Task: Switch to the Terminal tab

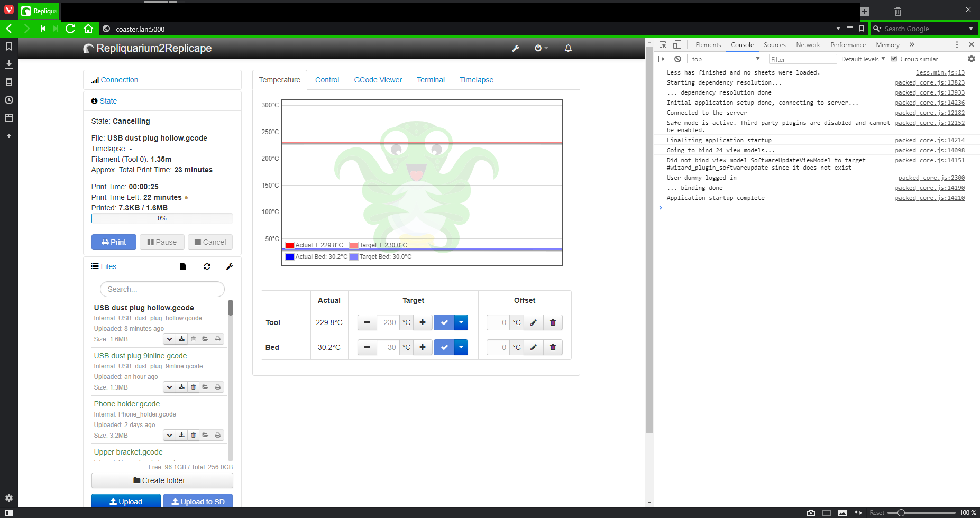Action: click(x=431, y=80)
